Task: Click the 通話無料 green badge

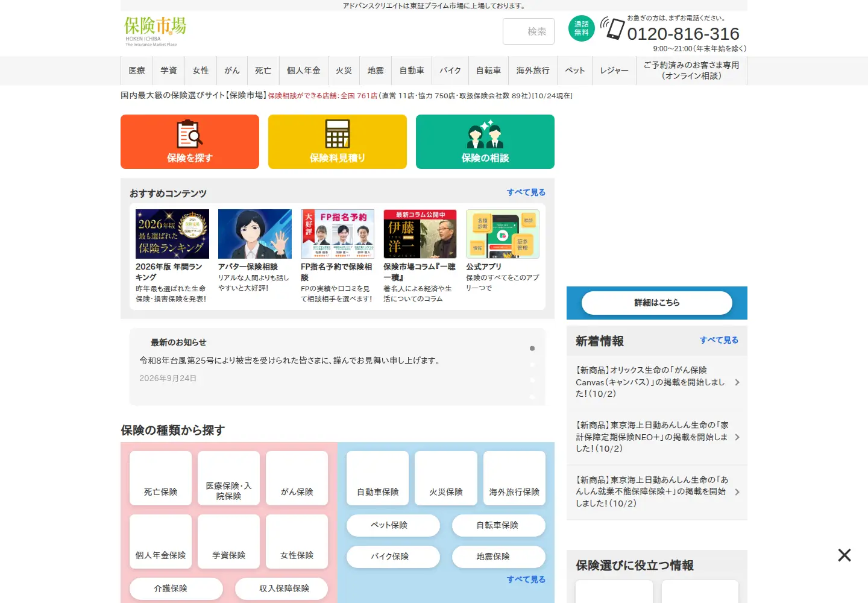Action: coord(582,29)
